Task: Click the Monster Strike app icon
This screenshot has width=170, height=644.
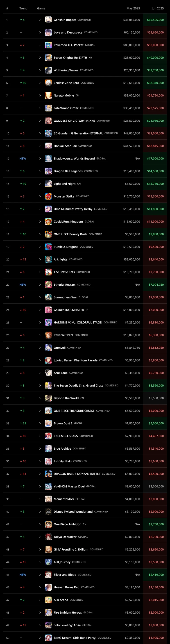Action: [x=48, y=196]
